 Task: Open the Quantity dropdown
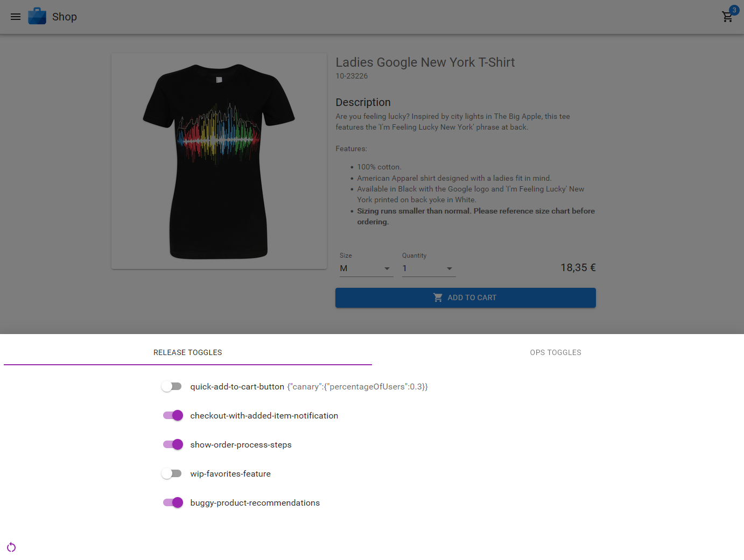pyautogui.click(x=429, y=268)
